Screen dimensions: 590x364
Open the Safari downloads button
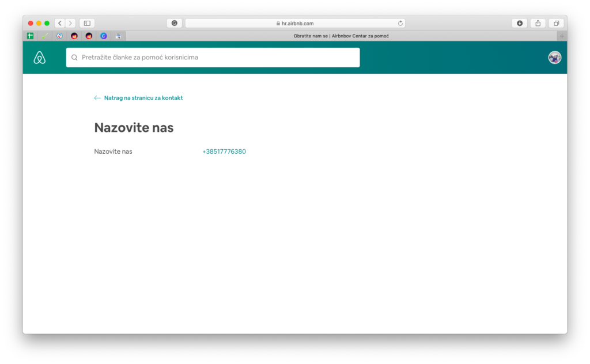(520, 23)
